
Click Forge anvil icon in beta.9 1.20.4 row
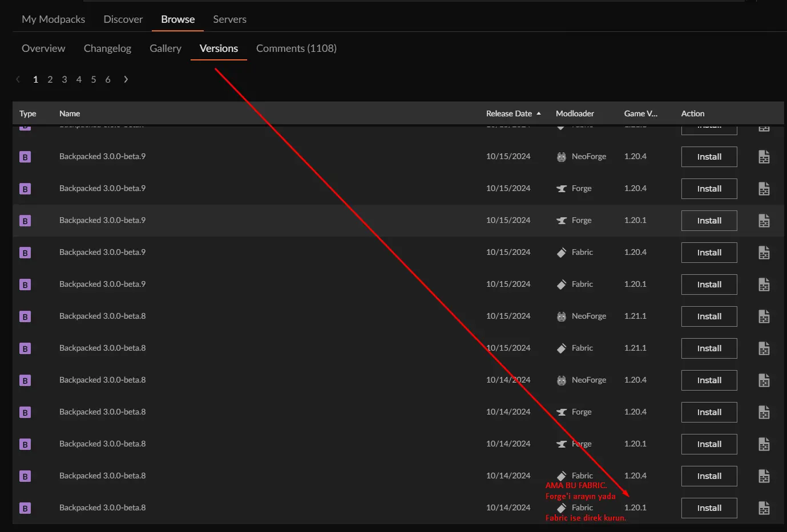[x=562, y=189]
